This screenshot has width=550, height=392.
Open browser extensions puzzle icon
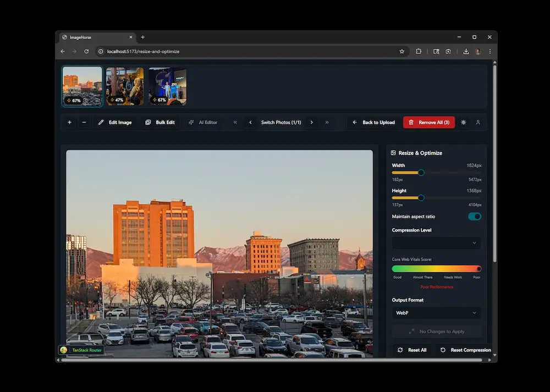(x=419, y=51)
